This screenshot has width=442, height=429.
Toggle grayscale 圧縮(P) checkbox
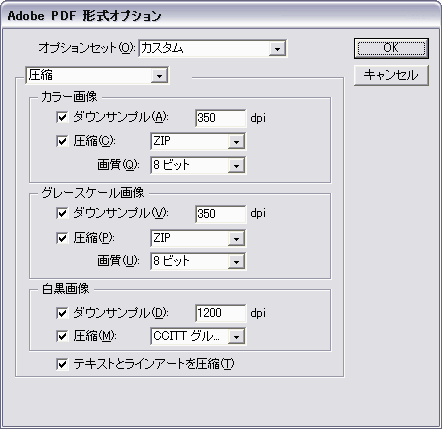(x=62, y=238)
